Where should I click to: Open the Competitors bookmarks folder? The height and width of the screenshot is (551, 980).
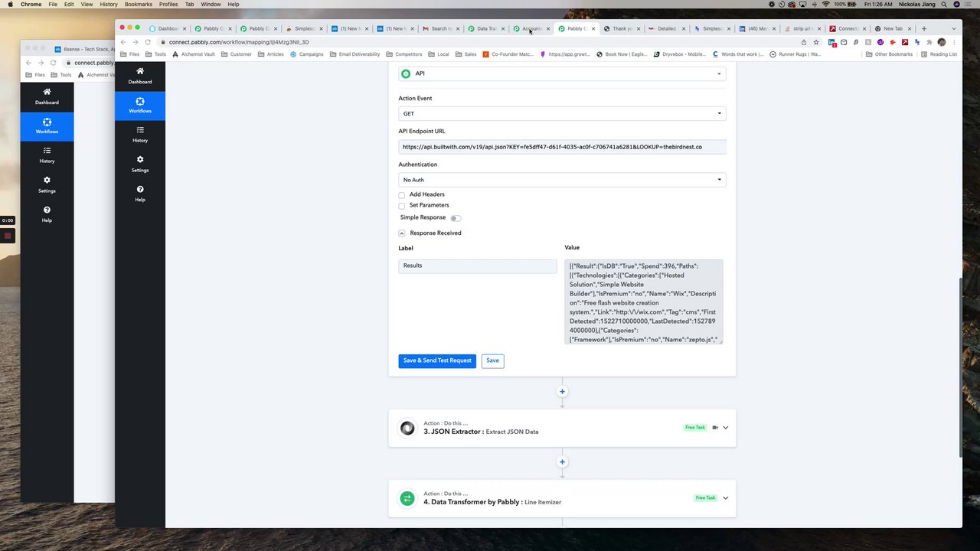tap(404, 54)
